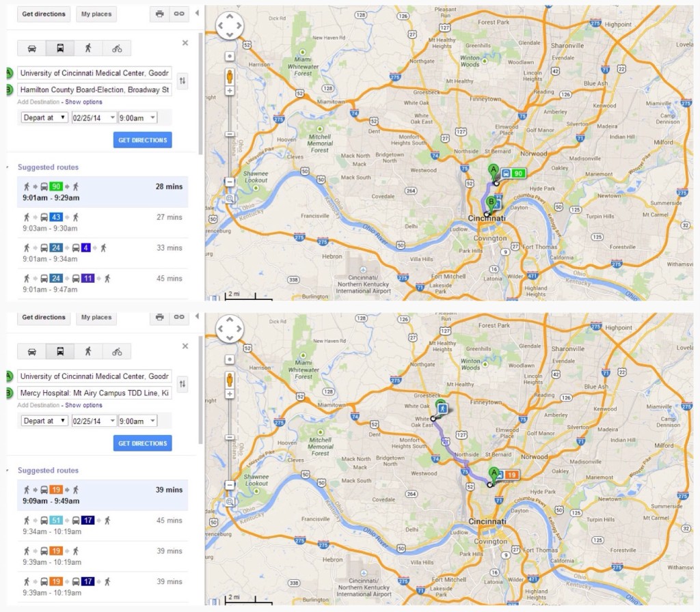Open Depart at dropdown in bottom panel

[44, 421]
